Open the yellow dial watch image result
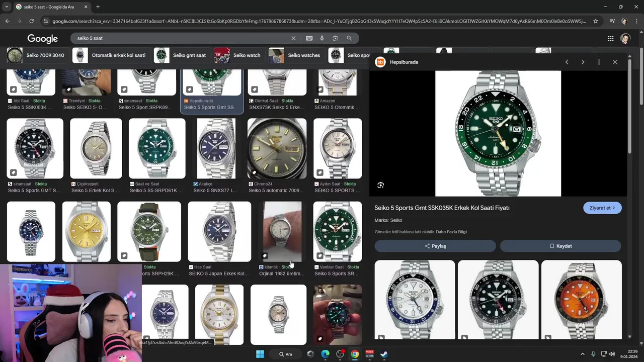Viewport: 644px width, 362px height. click(x=86, y=231)
